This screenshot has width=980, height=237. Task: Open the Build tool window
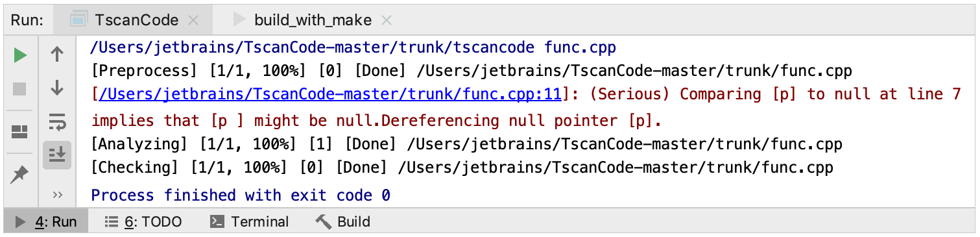click(x=343, y=222)
